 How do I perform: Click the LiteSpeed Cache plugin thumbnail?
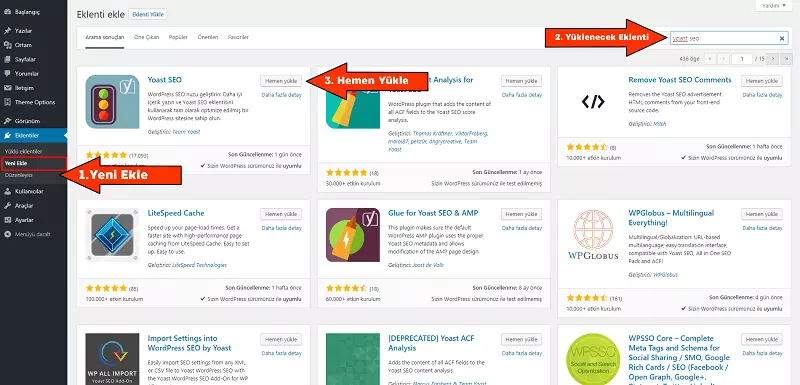(112, 235)
